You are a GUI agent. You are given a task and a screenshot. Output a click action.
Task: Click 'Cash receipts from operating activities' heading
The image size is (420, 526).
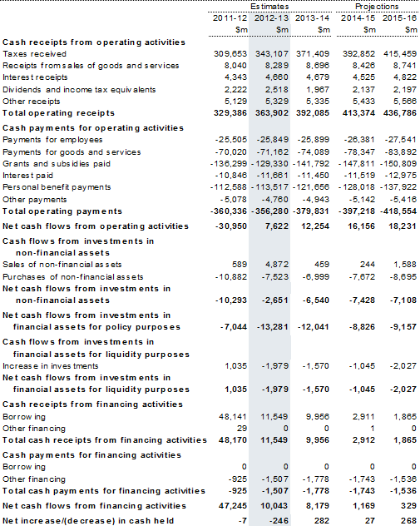point(94,42)
